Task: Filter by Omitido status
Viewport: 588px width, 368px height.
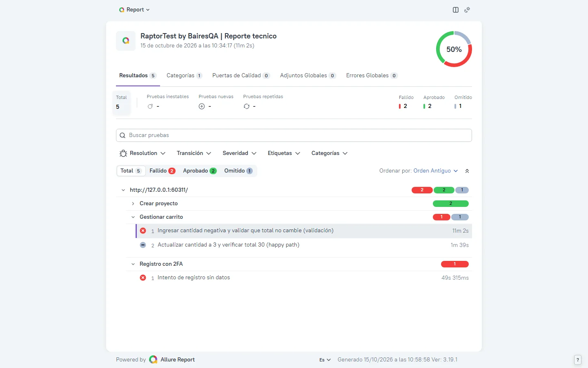Action: (238, 171)
